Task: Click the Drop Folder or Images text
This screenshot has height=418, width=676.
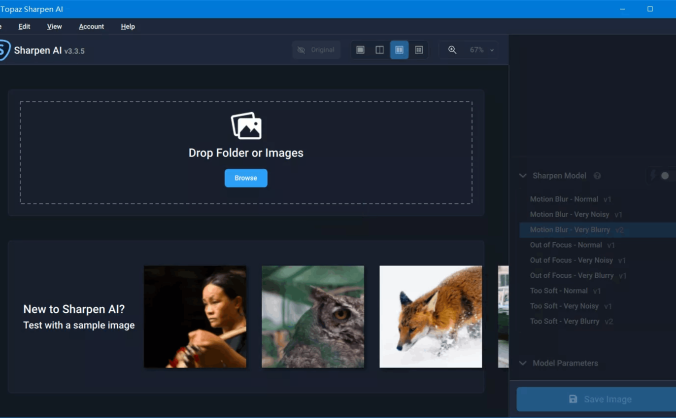Action: click(x=246, y=153)
